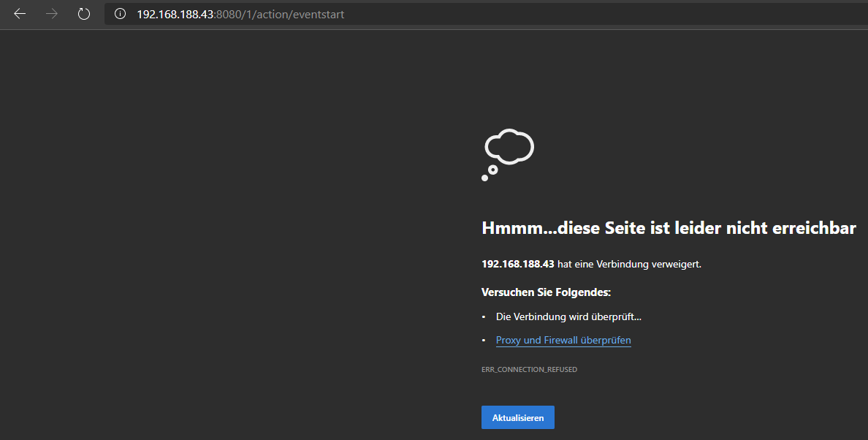Click the 'Versuchen Sie Folgendes:' label
Screen dimensions: 868x440
(x=546, y=292)
